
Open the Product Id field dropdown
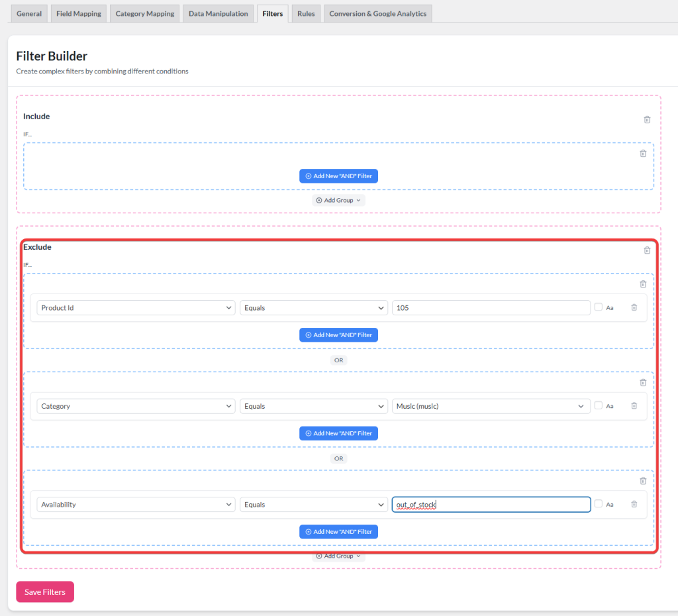click(x=136, y=308)
